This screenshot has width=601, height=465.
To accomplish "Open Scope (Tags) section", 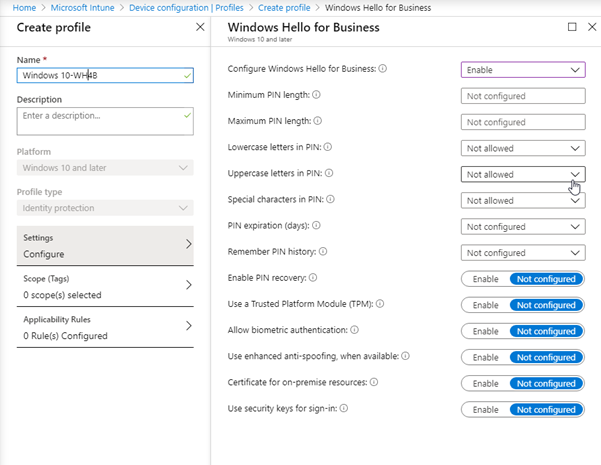I will point(105,286).
